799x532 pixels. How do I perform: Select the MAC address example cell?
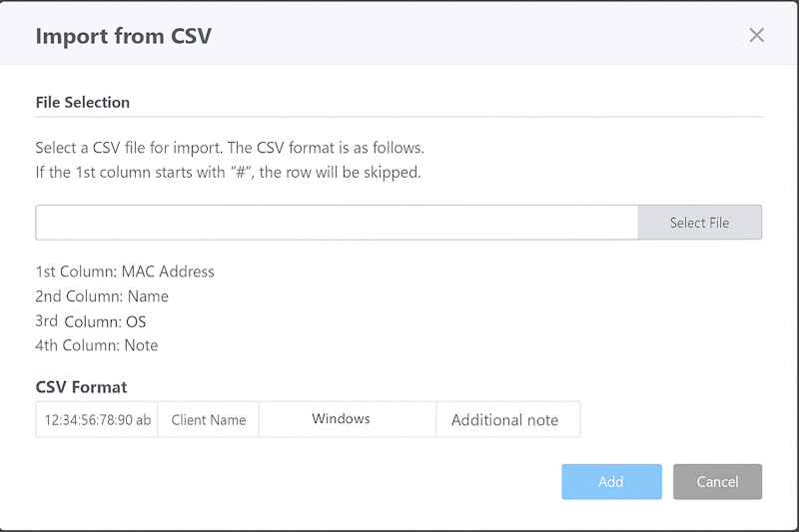click(97, 420)
